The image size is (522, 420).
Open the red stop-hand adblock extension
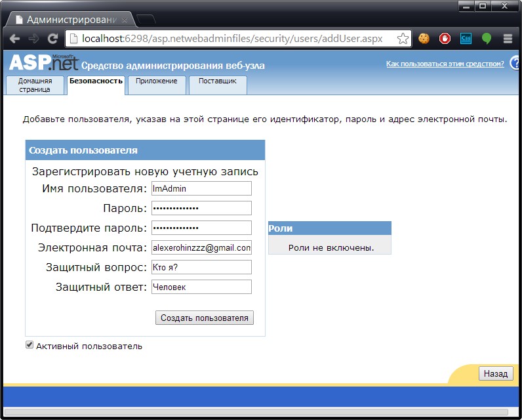point(445,39)
